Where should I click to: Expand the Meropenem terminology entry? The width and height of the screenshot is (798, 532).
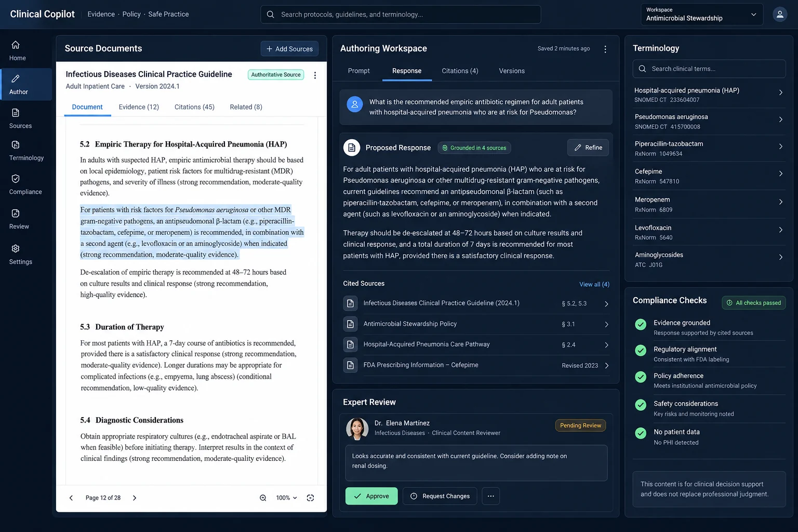point(709,204)
